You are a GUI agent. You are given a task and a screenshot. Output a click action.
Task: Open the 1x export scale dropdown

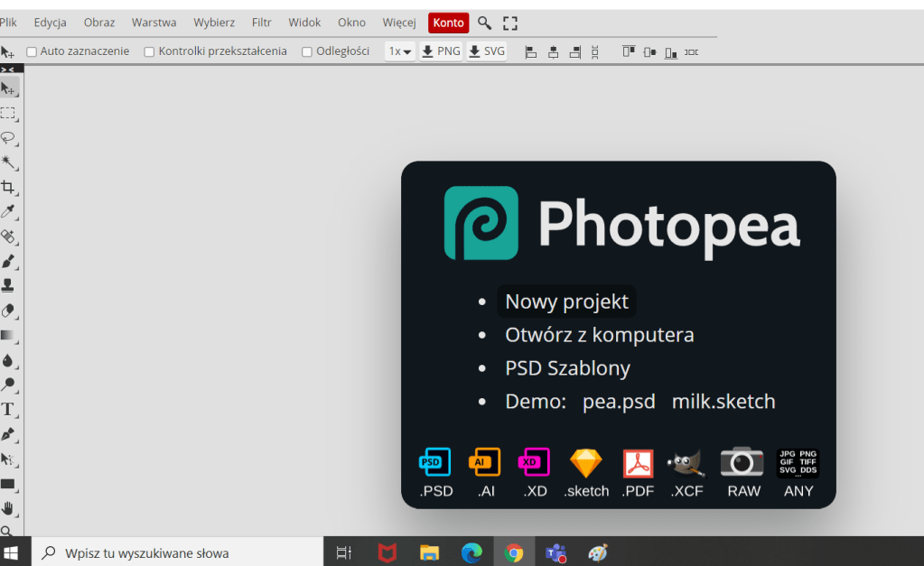400,51
